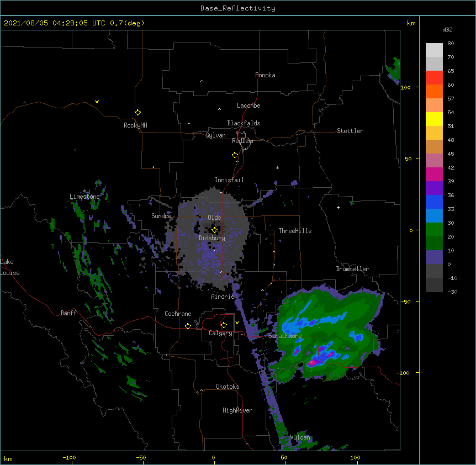Click the yellow diamond marker below Cochrane
Image resolution: width=476 pixels, height=465 pixels.
tap(188, 326)
